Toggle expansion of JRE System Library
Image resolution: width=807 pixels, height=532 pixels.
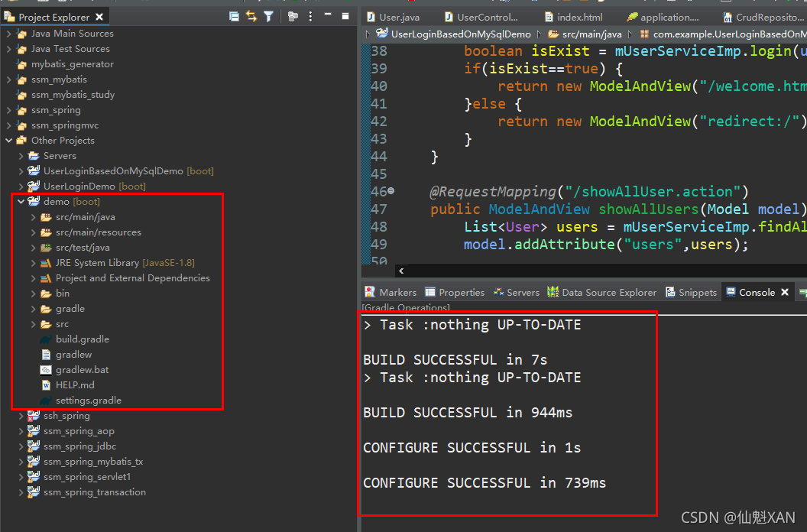32,262
